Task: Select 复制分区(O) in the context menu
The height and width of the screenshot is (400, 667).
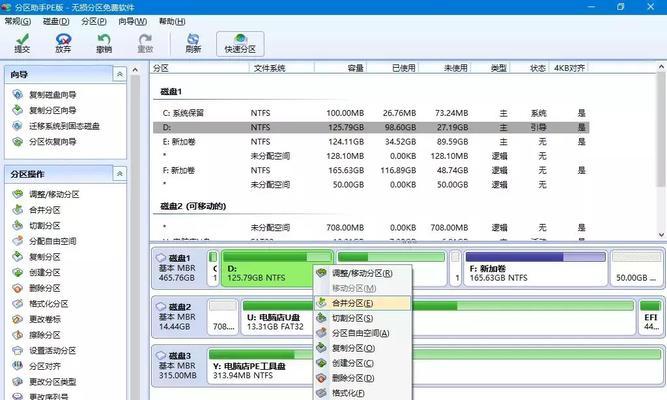Action: tap(363, 348)
